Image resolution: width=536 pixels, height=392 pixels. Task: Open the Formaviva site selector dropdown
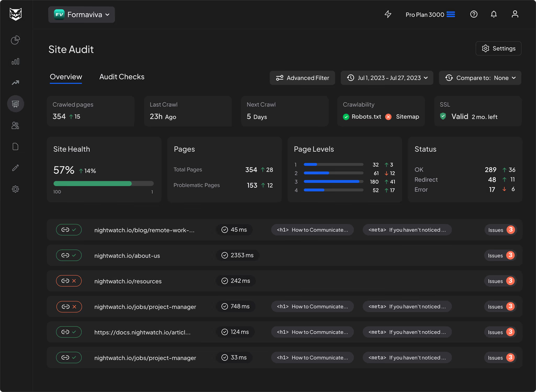click(x=81, y=15)
